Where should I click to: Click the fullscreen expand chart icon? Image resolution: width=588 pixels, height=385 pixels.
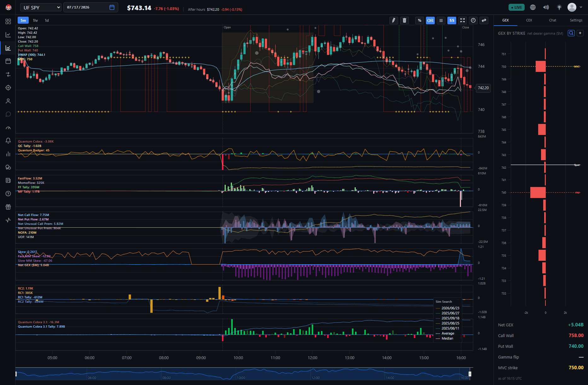[463, 20]
